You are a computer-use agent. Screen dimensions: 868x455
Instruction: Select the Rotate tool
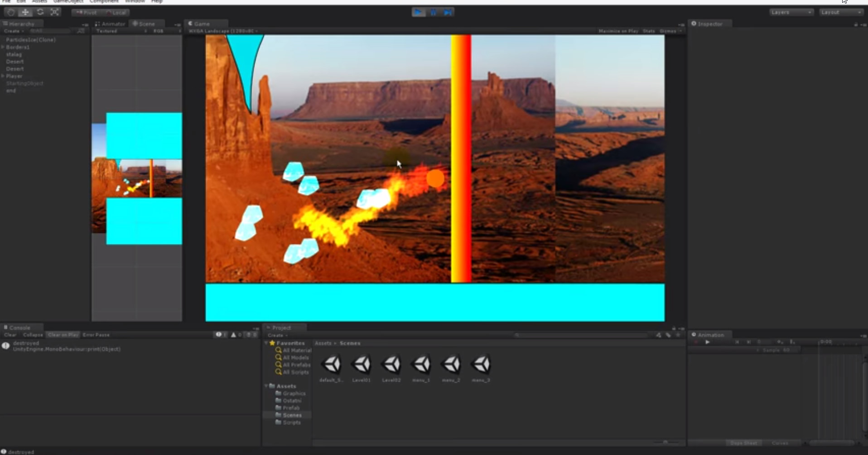click(x=40, y=12)
